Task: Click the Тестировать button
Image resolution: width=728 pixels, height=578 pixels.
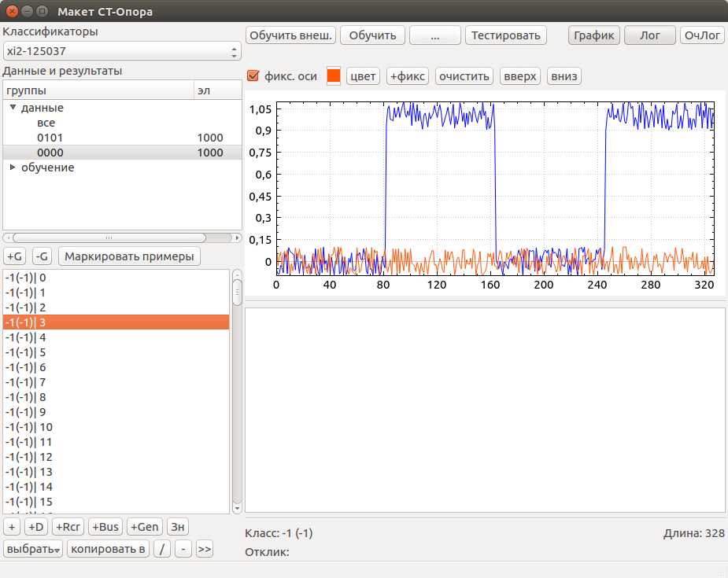Action: click(505, 35)
